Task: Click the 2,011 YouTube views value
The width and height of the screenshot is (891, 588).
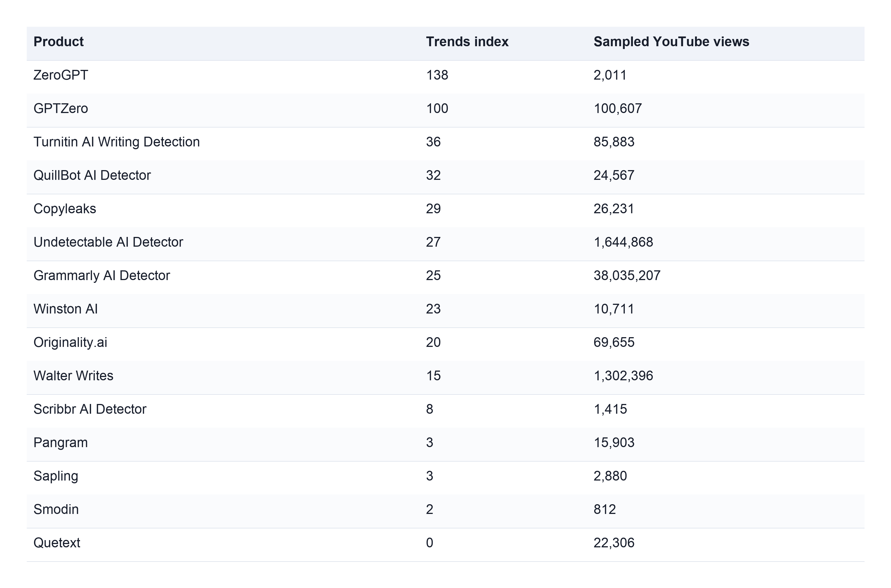Action: (x=610, y=75)
